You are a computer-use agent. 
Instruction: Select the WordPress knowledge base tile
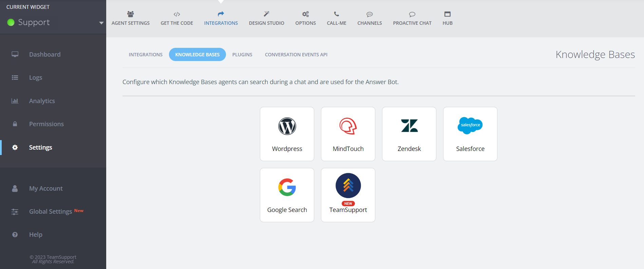[287, 134]
